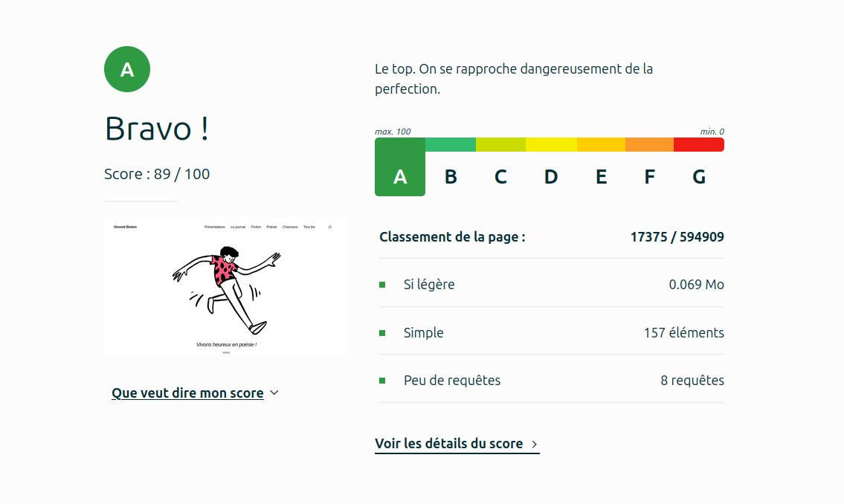This screenshot has width=844, height=504.
Task: Click green square bullet beside 'Simple'
Action: pos(382,333)
